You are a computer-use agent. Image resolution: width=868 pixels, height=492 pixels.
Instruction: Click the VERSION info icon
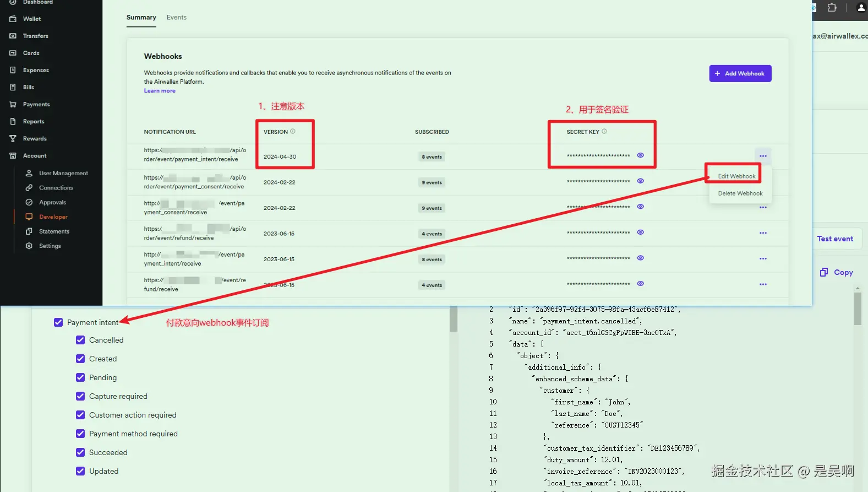(293, 131)
